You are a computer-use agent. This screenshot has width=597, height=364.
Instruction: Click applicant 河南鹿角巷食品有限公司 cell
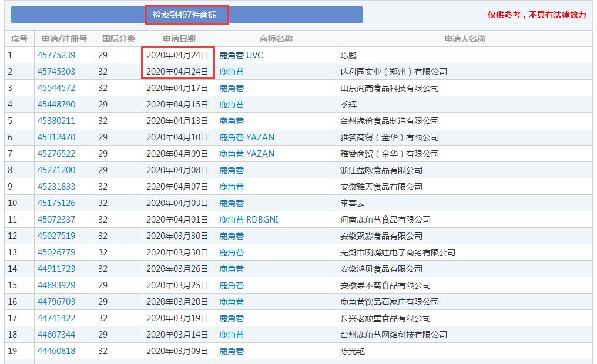[385, 220]
